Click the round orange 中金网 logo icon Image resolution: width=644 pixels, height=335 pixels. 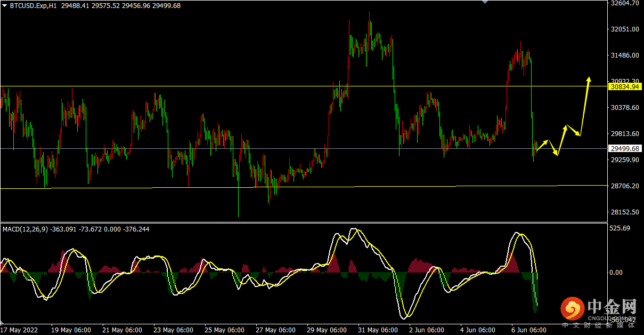pos(572,309)
